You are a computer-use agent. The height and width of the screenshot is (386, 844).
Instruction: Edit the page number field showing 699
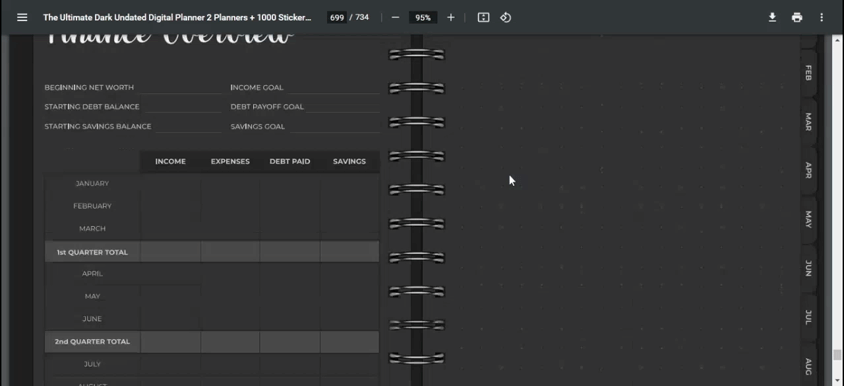337,17
